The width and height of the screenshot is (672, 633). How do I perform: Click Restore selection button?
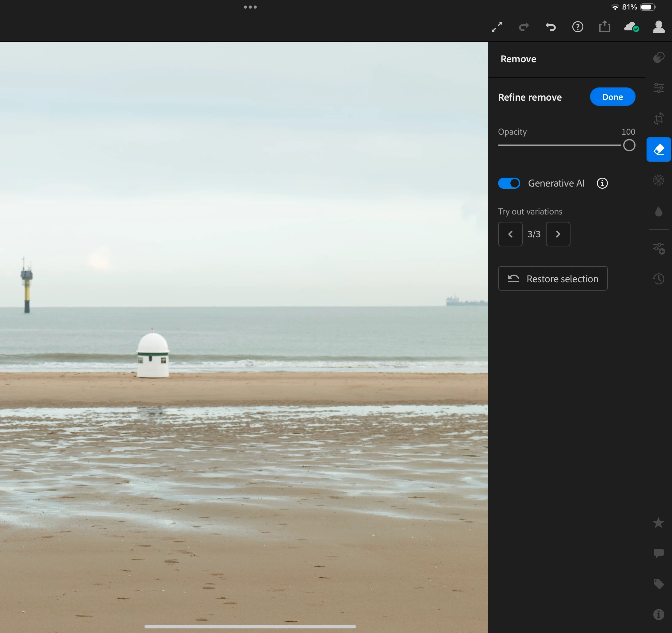tap(553, 279)
